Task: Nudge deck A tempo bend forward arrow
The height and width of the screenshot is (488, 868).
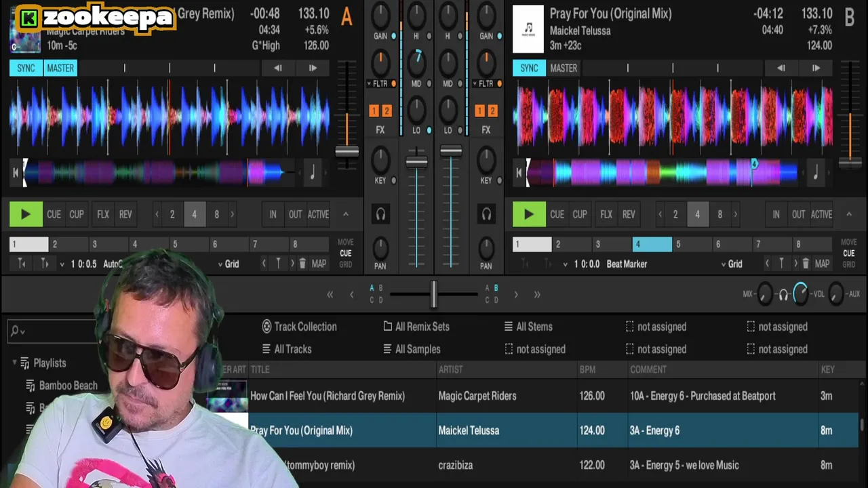Action: pos(313,68)
